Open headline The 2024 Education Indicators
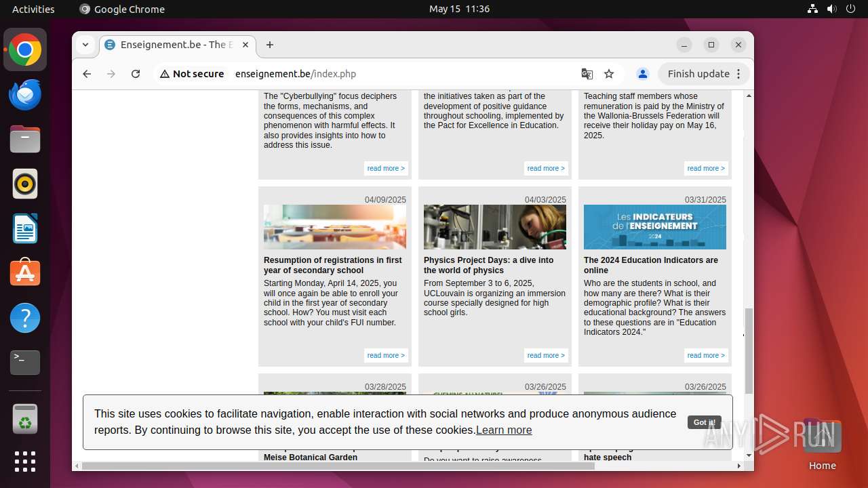Viewport: 868px width, 488px height. pos(651,265)
